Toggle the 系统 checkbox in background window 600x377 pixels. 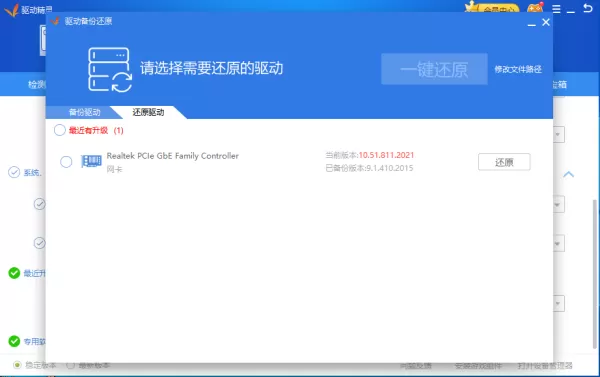click(x=14, y=172)
